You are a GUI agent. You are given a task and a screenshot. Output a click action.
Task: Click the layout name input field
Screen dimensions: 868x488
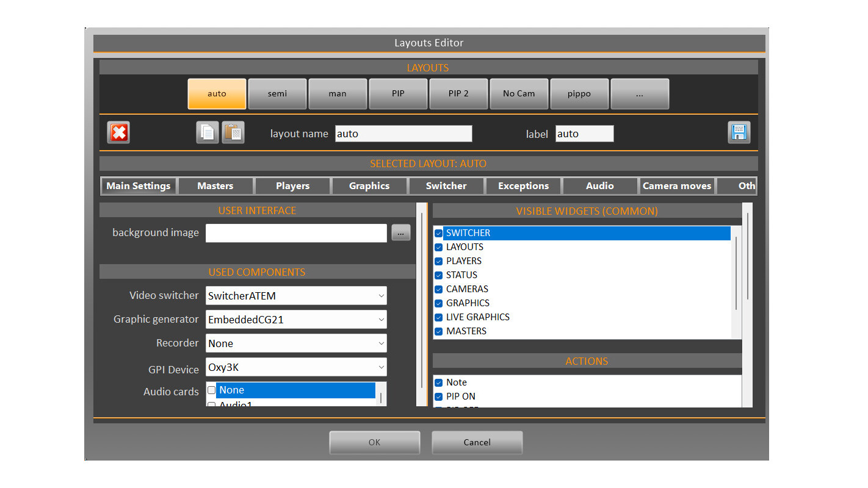coord(403,134)
